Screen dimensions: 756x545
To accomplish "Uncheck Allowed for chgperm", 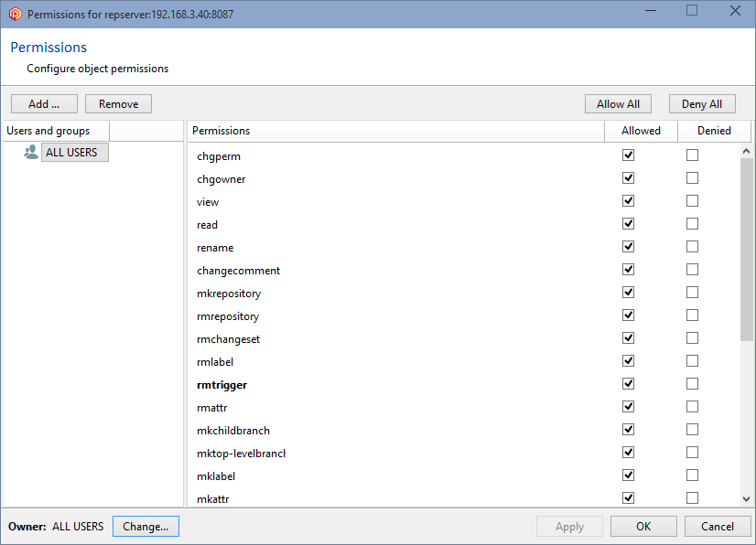I will point(628,155).
